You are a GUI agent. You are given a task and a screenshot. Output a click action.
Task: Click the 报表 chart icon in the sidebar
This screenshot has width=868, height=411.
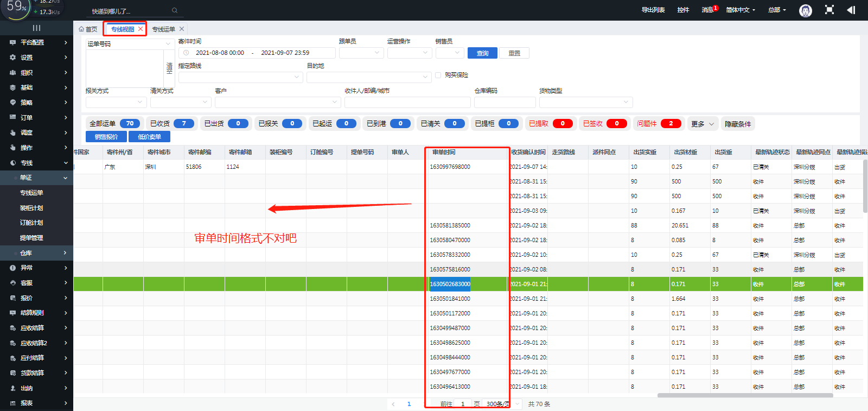click(13, 403)
